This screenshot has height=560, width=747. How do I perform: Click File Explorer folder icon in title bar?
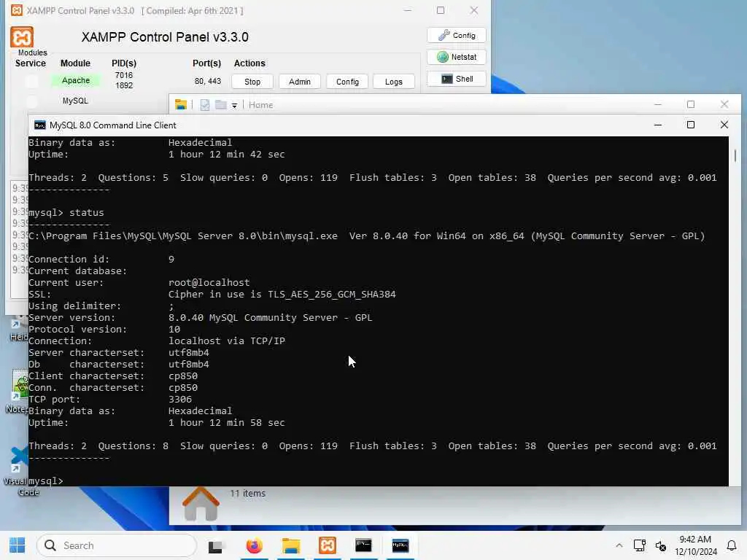[181, 105]
